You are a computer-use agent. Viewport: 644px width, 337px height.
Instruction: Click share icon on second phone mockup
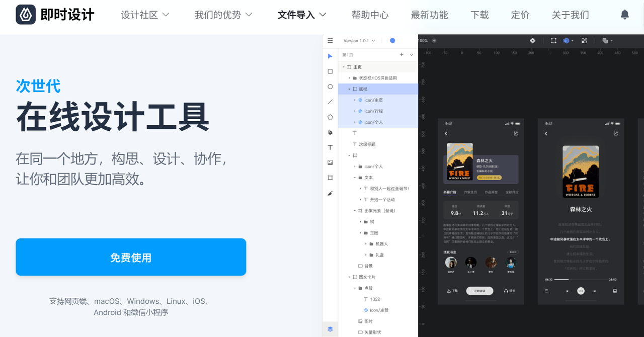(x=615, y=133)
